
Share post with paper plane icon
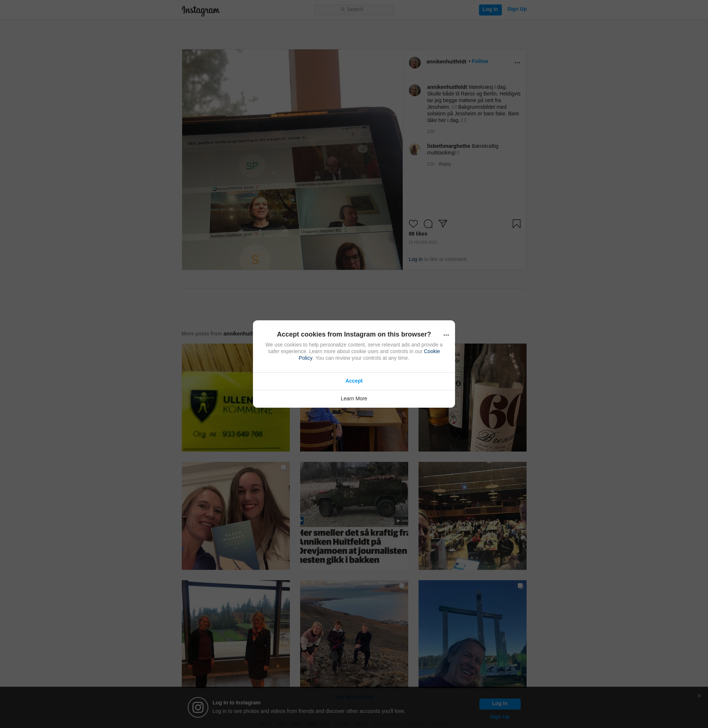[442, 224]
